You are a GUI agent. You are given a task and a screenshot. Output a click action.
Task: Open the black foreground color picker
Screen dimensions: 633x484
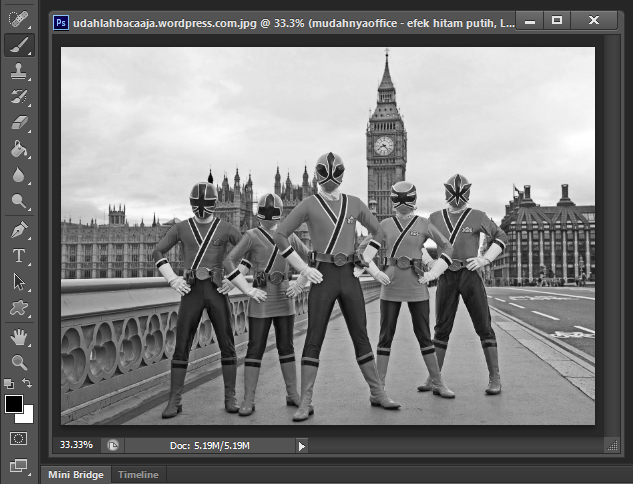click(14, 404)
